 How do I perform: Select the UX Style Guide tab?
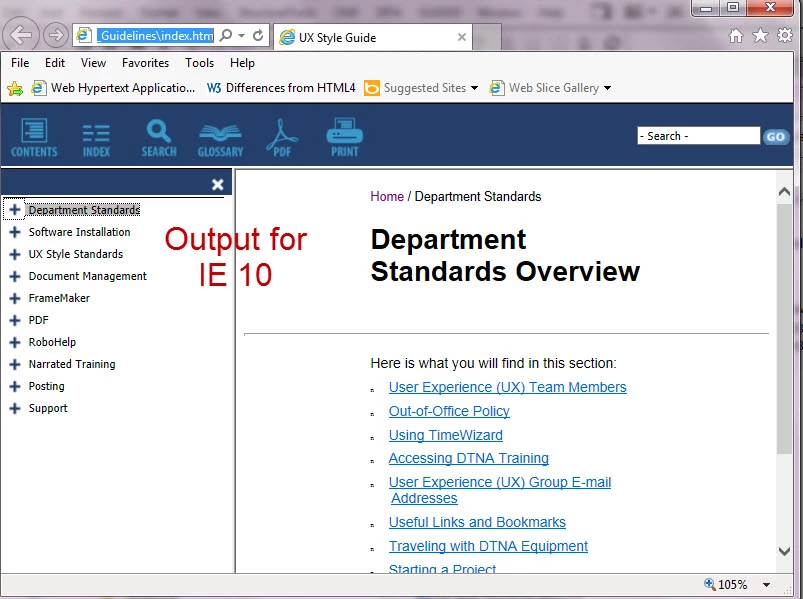(x=373, y=37)
